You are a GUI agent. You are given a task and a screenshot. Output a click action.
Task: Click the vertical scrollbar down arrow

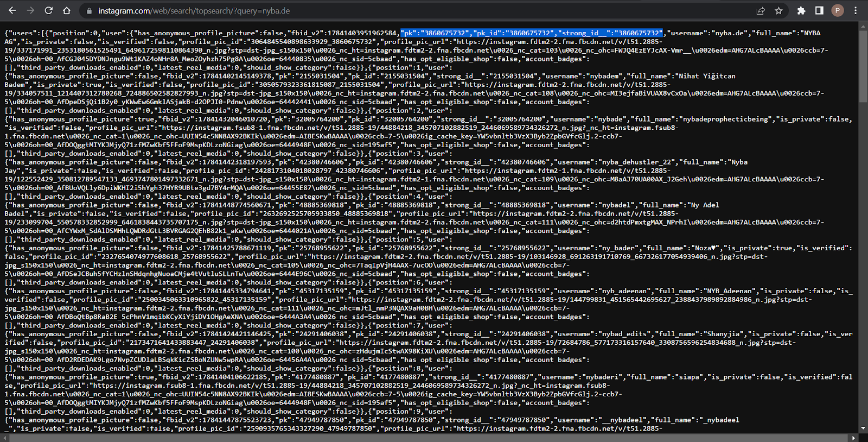click(x=863, y=430)
